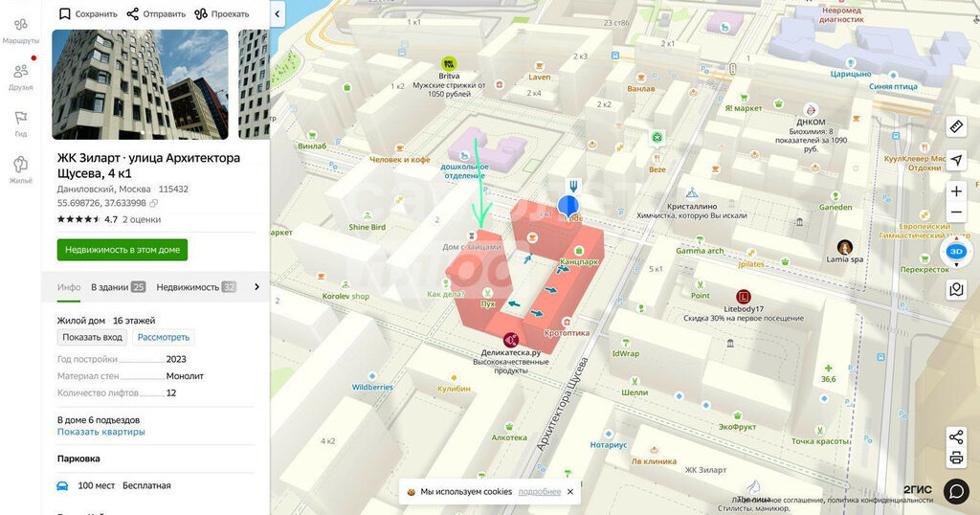Open the ruler measure tool
This screenshot has width=980, height=515.
point(956,127)
